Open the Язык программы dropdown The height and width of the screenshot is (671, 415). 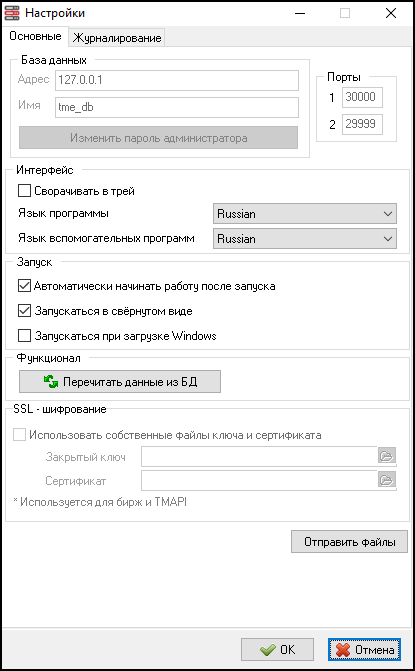(305, 214)
